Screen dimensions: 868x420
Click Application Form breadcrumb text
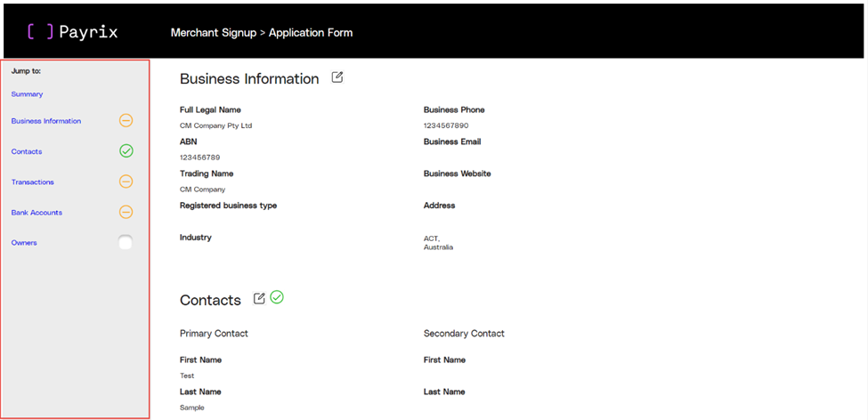coord(311,33)
